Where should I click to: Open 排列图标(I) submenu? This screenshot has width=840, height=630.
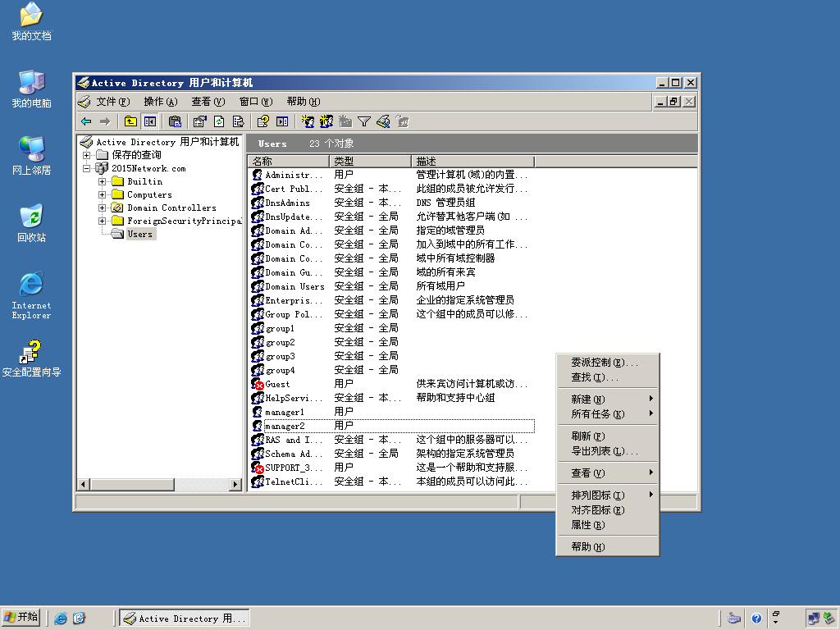(x=608, y=495)
